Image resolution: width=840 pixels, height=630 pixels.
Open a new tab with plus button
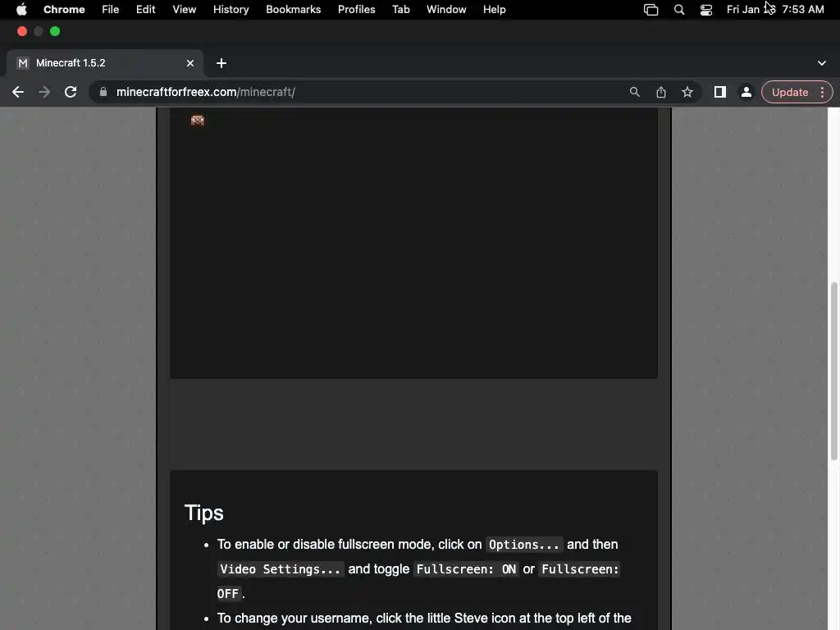[x=221, y=63]
